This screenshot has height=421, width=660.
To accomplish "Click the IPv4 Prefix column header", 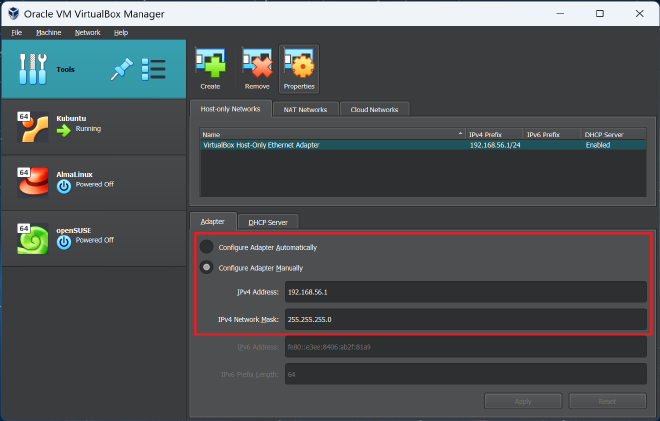I will [x=495, y=134].
